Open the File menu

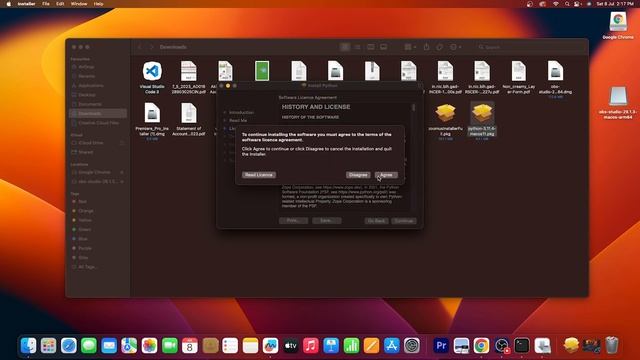(x=46, y=4)
